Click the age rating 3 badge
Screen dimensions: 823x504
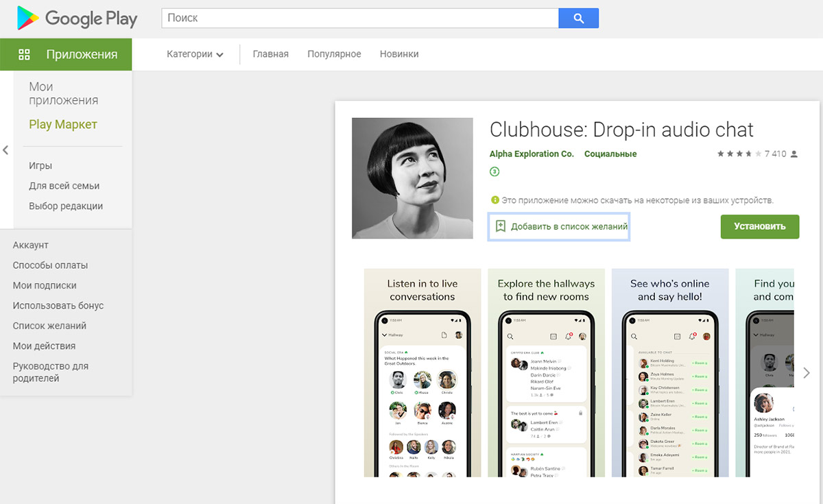click(x=494, y=171)
